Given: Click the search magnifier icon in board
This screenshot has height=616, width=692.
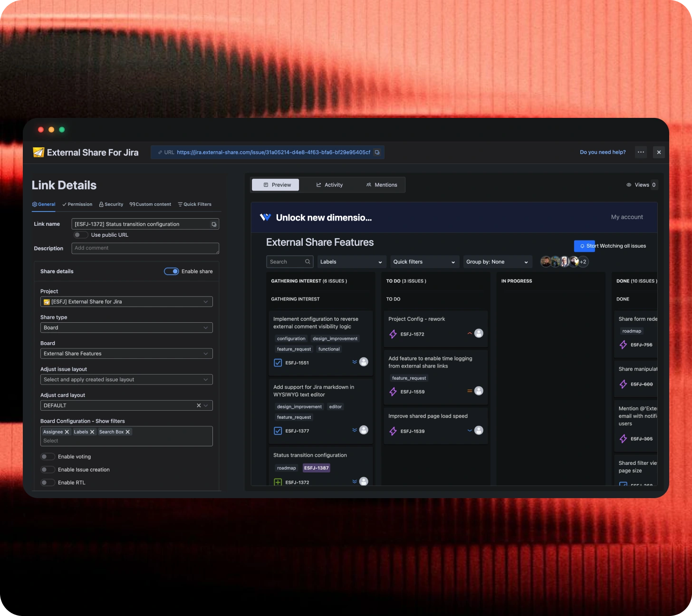Looking at the screenshot, I should (308, 262).
